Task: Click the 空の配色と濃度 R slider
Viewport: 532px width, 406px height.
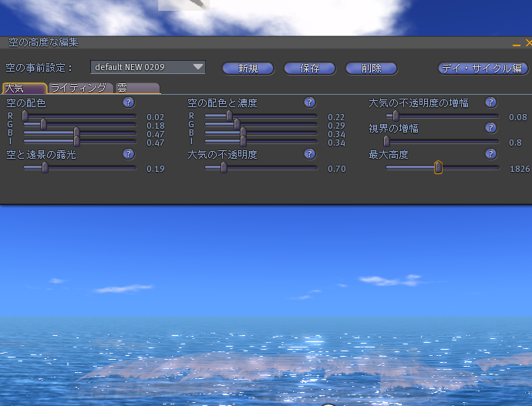Action: (261, 116)
